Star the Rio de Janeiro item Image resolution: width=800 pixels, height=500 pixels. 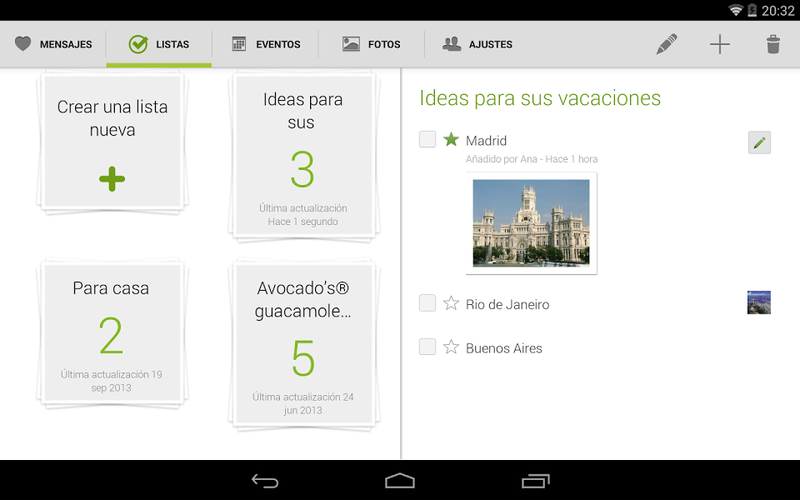[x=451, y=304]
